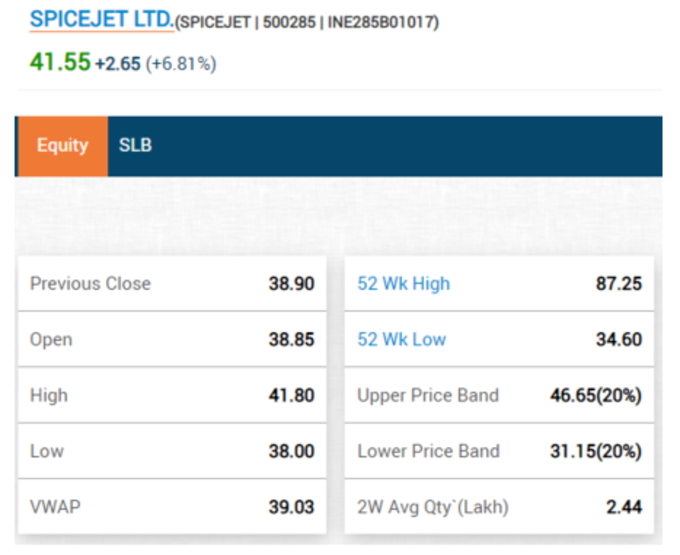Click the Upper Price Band row
The height and width of the screenshot is (555, 680).
click(499, 395)
